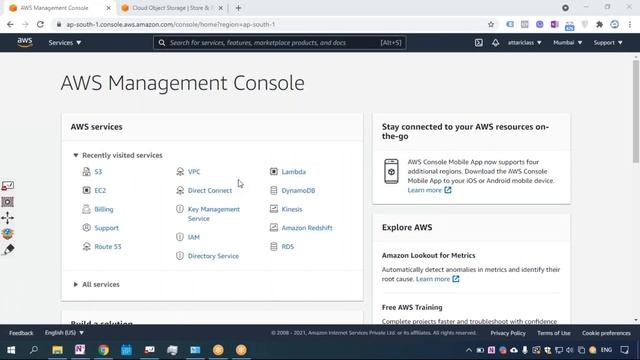This screenshot has width=640, height=360.
Task: Click the Route 53 service icon
Action: (87, 247)
